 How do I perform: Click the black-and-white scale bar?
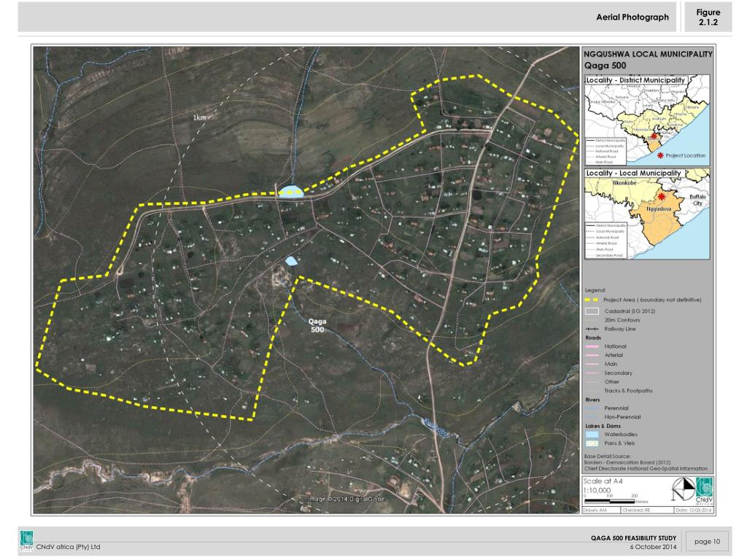pyautogui.click(x=609, y=501)
